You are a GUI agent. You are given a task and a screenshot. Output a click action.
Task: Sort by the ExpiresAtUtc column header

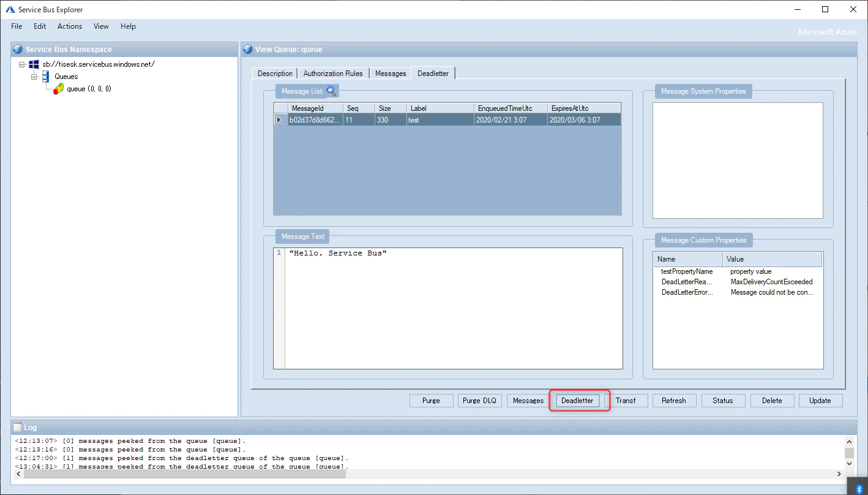[x=584, y=108]
